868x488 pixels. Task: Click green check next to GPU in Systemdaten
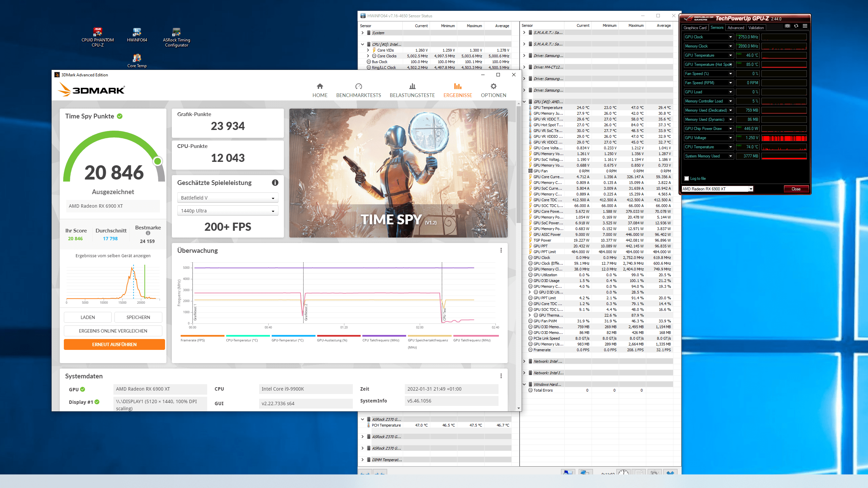(x=83, y=389)
